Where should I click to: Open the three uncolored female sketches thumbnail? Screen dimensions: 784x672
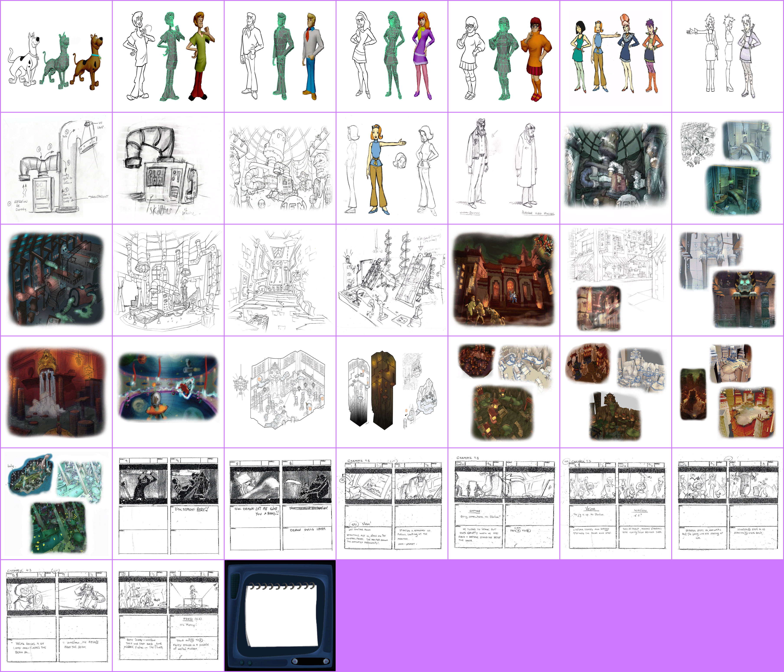pyautogui.click(x=728, y=56)
